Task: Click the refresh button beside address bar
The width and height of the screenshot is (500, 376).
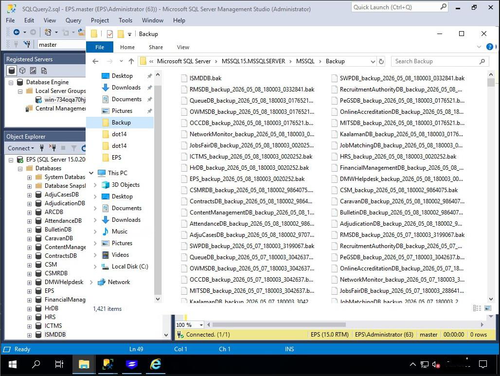Action: [x=381, y=61]
